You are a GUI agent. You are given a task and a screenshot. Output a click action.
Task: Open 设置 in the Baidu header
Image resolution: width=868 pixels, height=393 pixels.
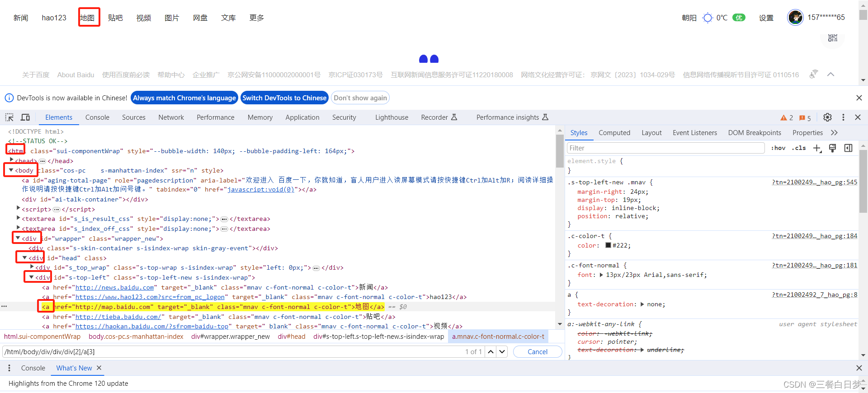766,18
